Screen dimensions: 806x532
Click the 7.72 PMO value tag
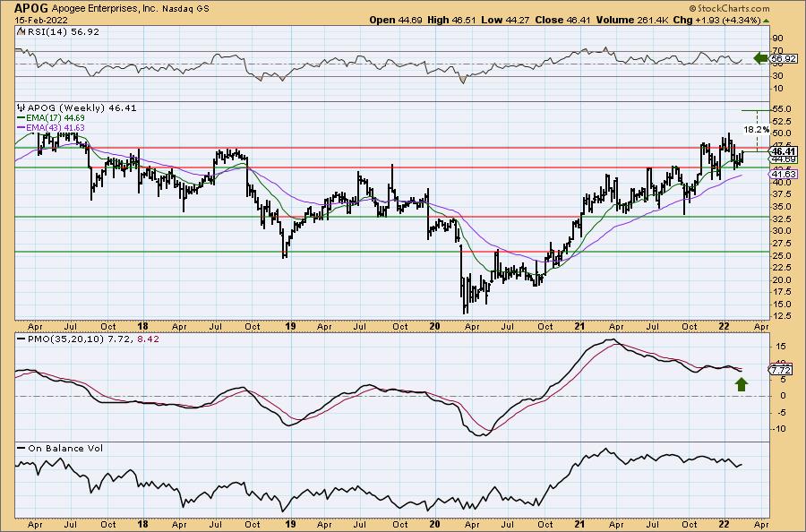782,370
